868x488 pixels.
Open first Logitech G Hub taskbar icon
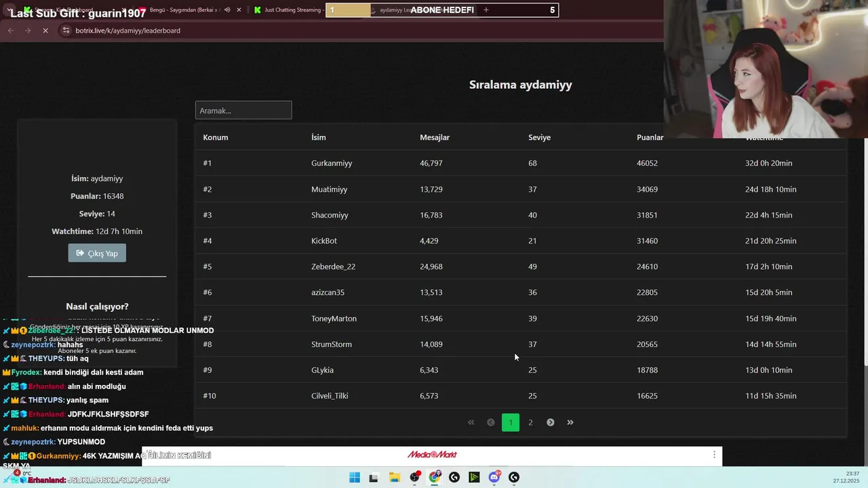pyautogui.click(x=454, y=477)
